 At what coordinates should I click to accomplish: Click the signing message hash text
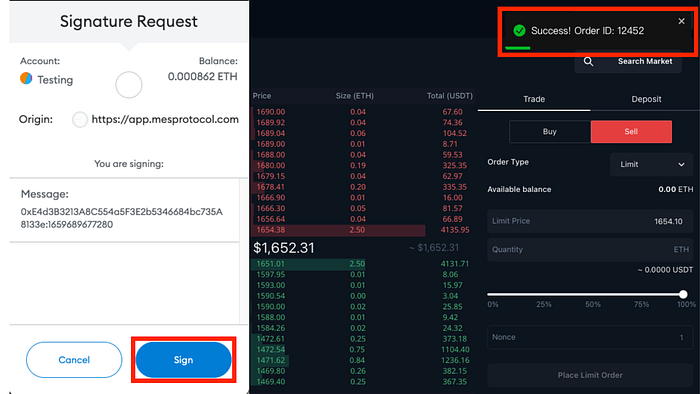tap(121, 218)
